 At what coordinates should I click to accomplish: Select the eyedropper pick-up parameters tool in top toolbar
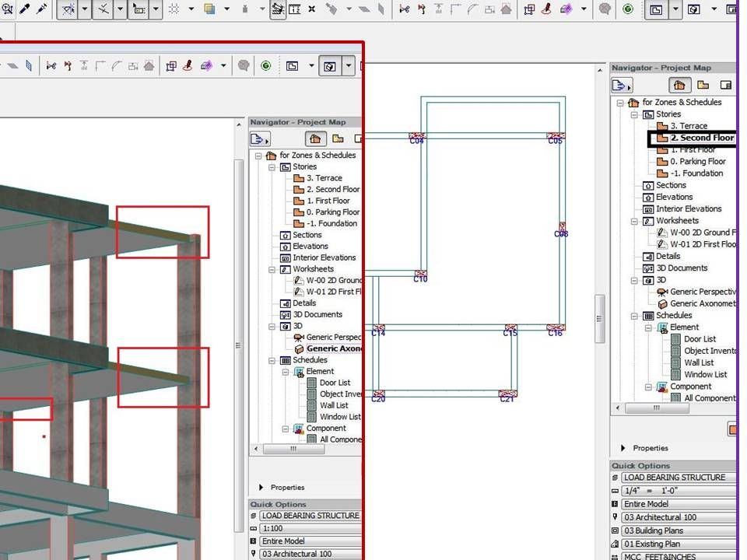[x=24, y=9]
